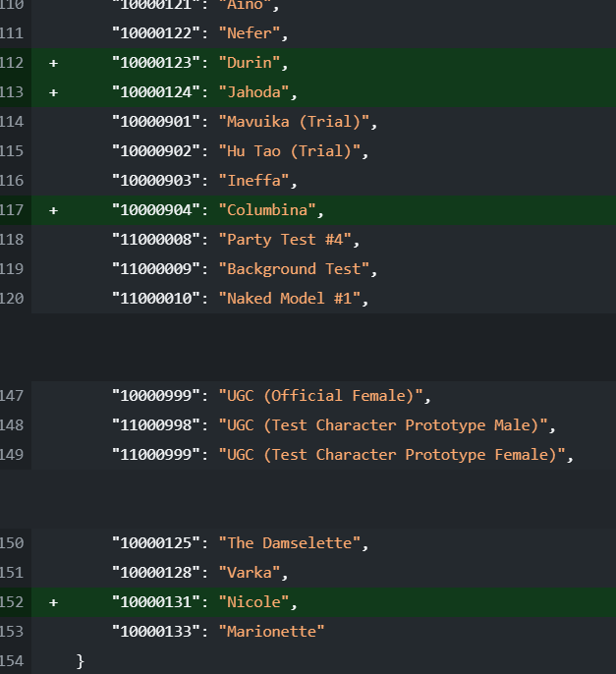616x674 pixels.
Task: Click the value "Party Test #4"
Action: [285, 240]
